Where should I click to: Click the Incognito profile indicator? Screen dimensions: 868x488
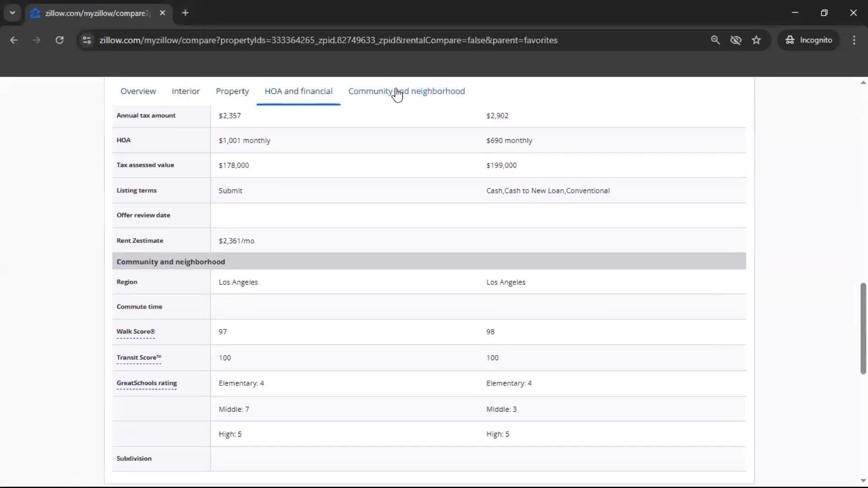(809, 40)
